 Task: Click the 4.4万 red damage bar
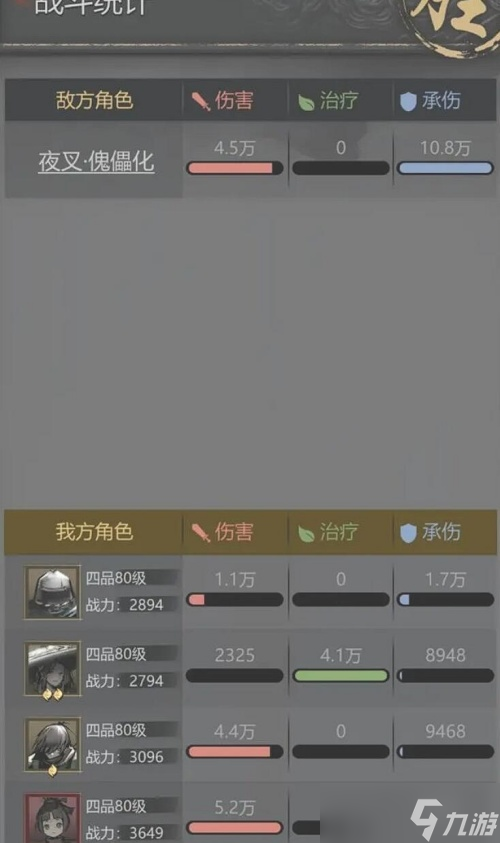pos(234,752)
